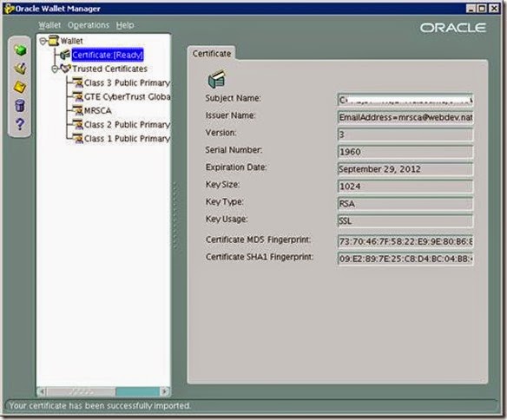Click the icon beside Class 1 Public Primary
Viewport: 507px width, 420px height.
(x=78, y=139)
